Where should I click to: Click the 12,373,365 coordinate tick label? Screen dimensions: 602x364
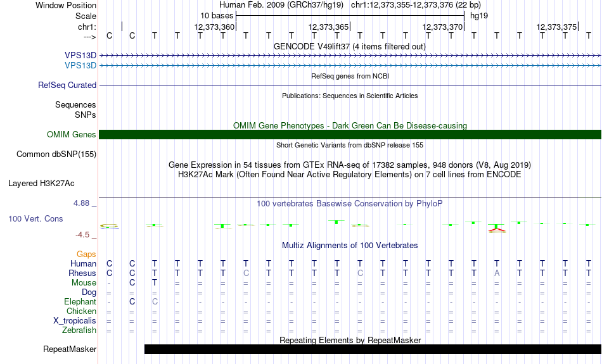coord(328,27)
